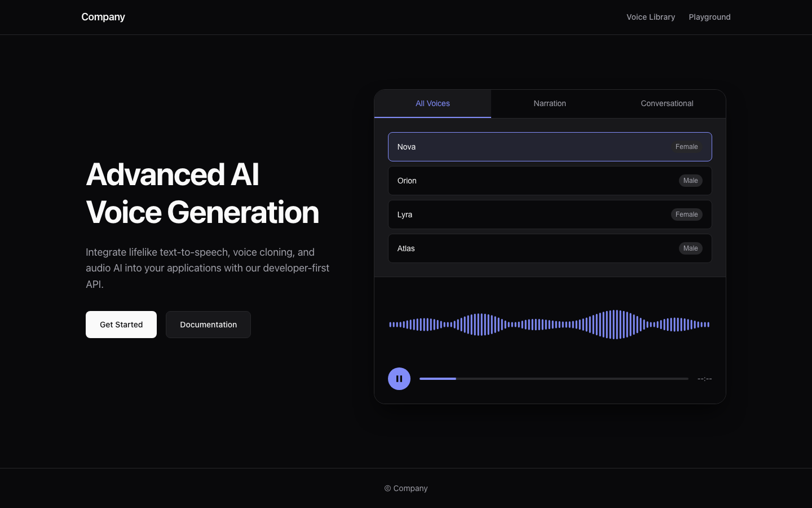Click the Get Started button
The image size is (812, 508).
(x=121, y=325)
